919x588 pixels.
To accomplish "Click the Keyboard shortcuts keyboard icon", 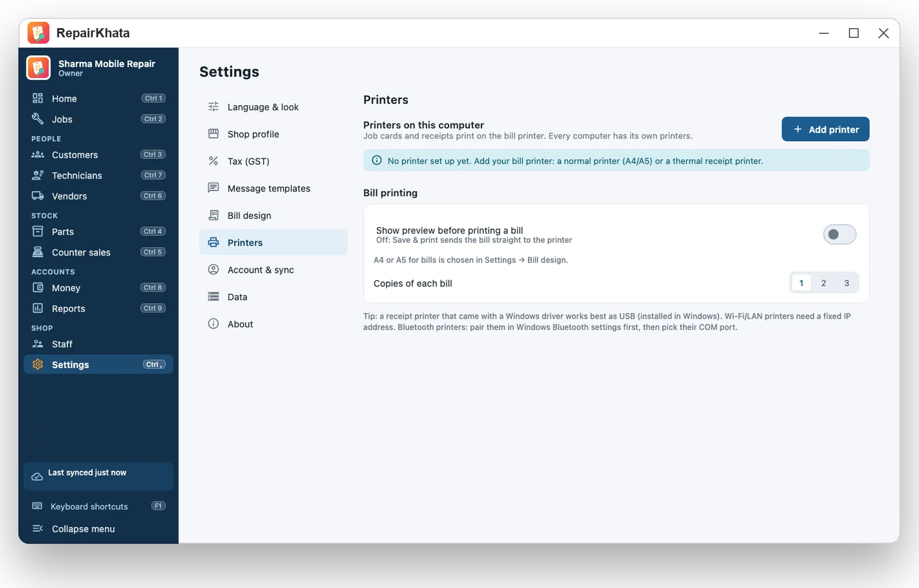I will tap(37, 506).
